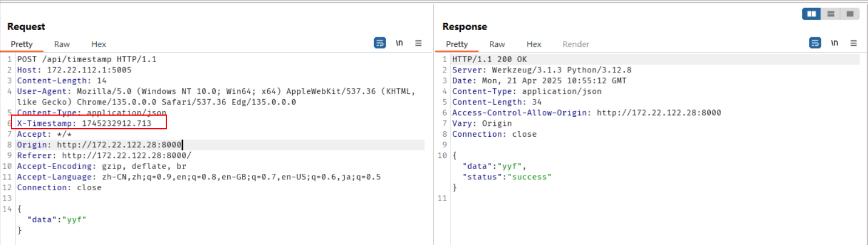
Task: Toggle word wrap icon in Request panel
Action: 380,43
